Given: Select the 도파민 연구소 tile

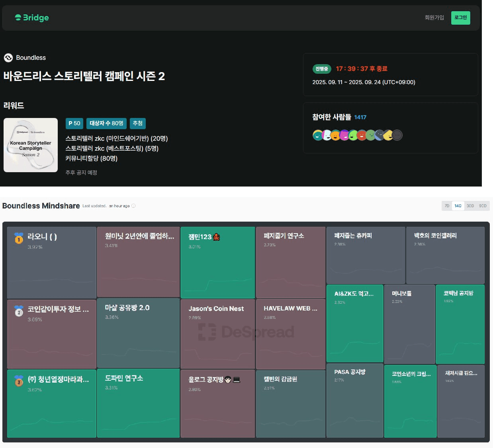Looking at the screenshot, I should tap(138, 403).
